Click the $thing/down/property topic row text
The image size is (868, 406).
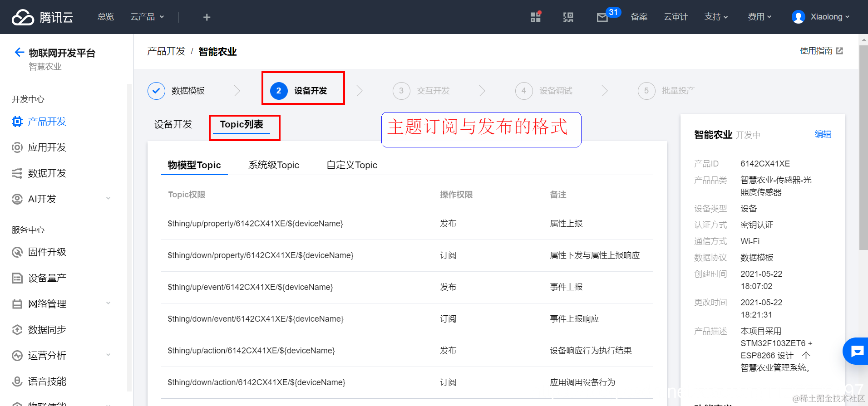click(261, 255)
